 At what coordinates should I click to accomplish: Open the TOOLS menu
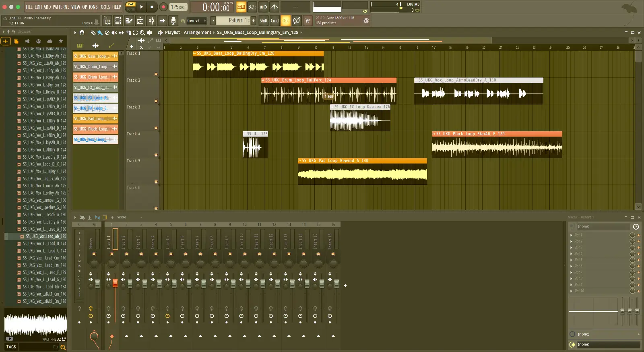[104, 7]
